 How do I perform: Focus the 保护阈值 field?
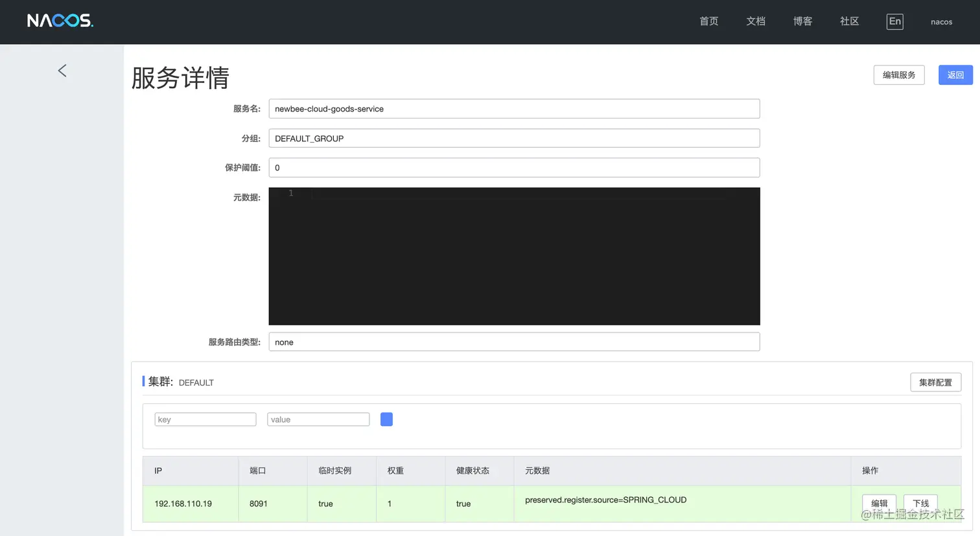(x=514, y=168)
